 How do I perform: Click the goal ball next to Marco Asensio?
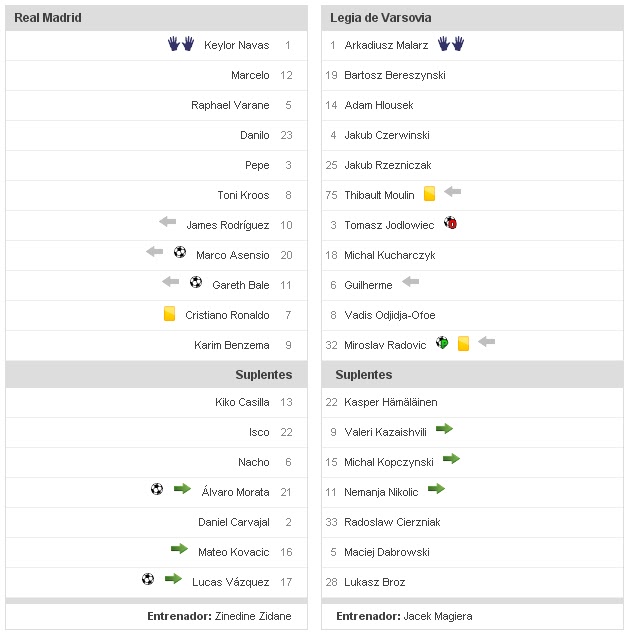coord(180,253)
